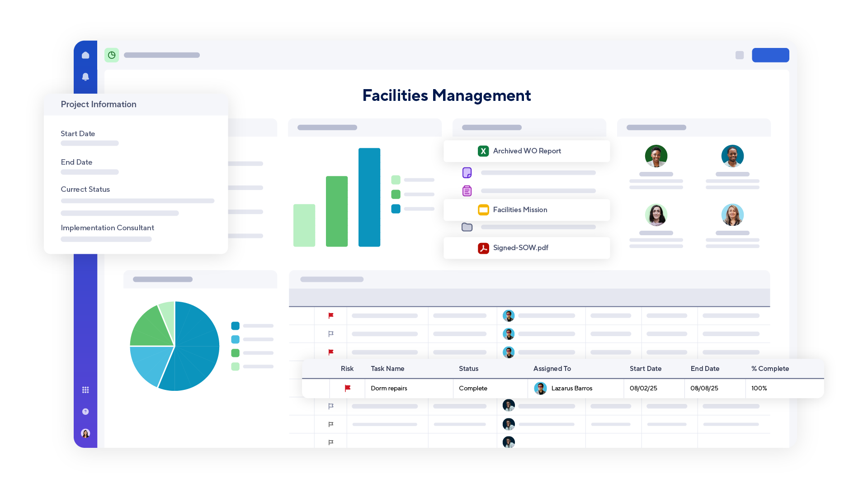
Task: Click the profile avatar at the sidebar bottom
Action: 85,433
